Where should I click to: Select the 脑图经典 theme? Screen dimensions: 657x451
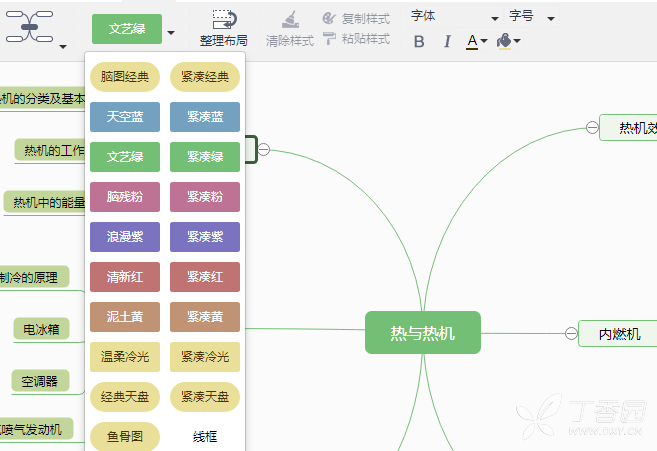[125, 77]
